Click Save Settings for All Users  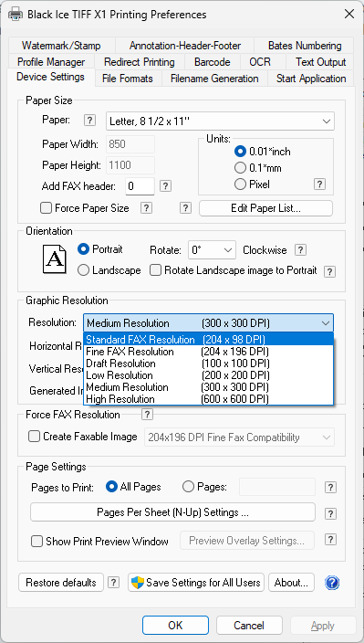(x=196, y=583)
